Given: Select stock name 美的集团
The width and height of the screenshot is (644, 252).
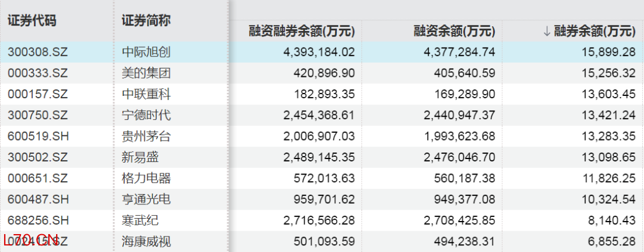Looking at the screenshot, I should point(146,73).
